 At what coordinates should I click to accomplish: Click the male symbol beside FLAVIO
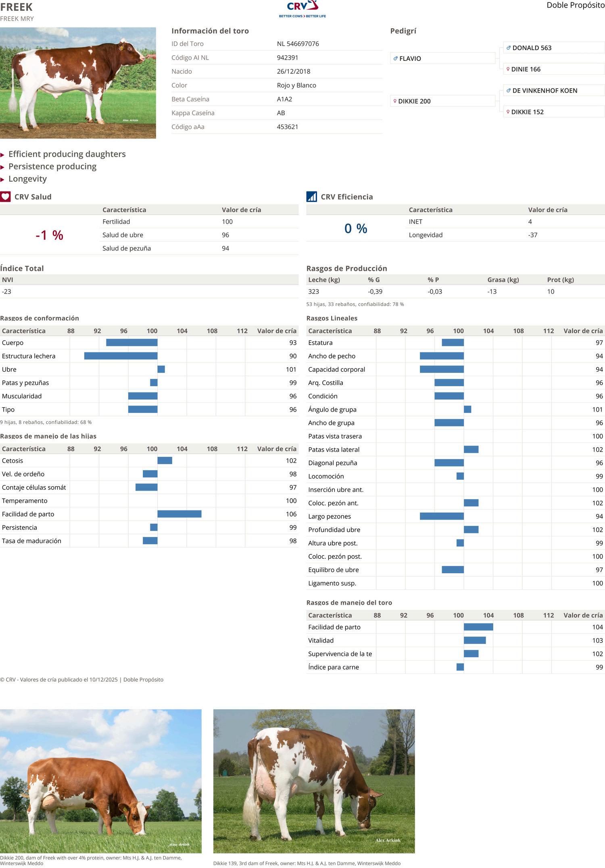(396, 58)
